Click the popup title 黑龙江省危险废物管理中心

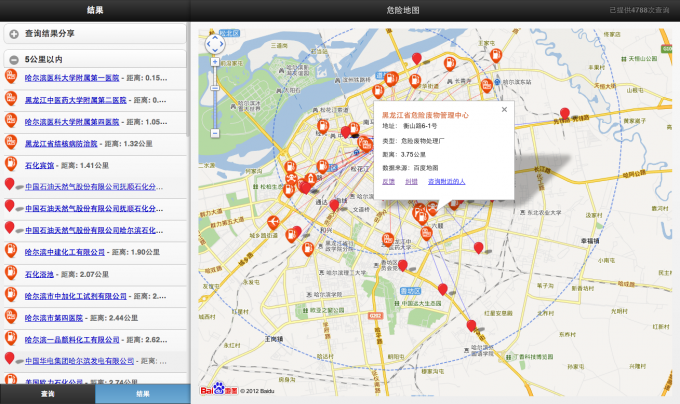[x=425, y=115]
